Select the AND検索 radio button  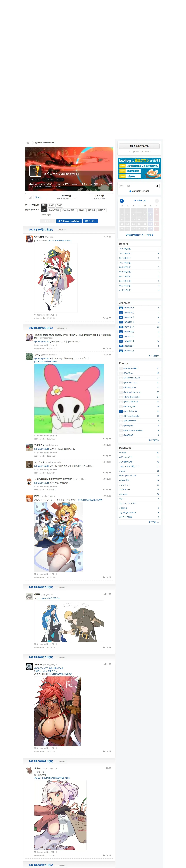pos(130,191)
